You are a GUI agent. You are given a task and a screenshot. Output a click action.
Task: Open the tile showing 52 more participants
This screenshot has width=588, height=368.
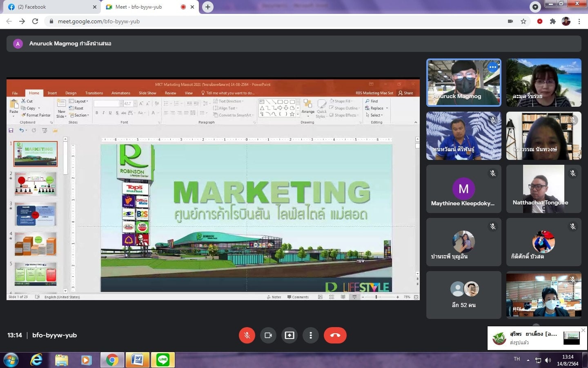click(464, 295)
